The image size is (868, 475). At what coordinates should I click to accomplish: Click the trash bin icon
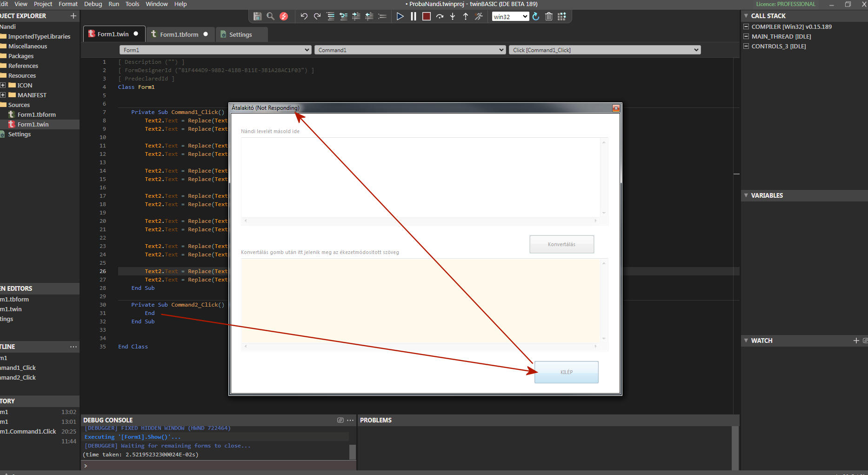point(549,16)
